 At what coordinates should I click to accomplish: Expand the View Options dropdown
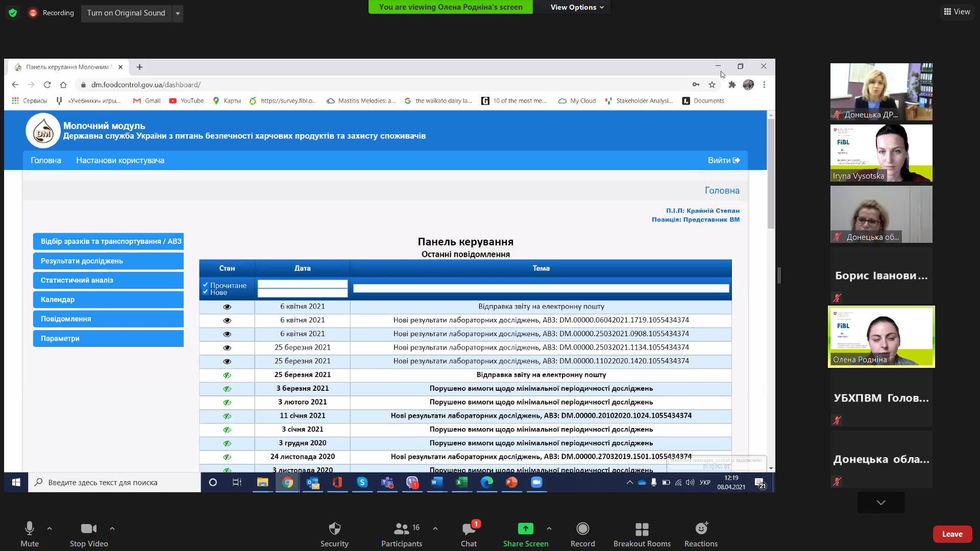coord(577,7)
